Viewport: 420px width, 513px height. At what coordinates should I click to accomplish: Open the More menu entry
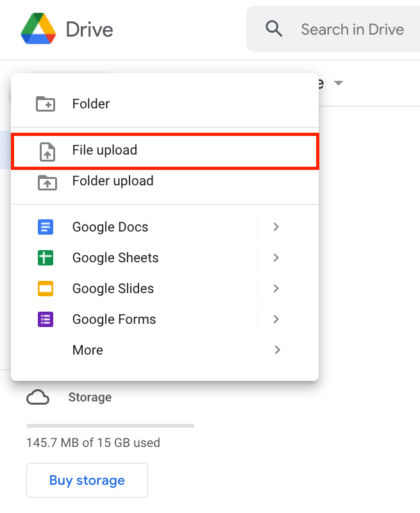click(x=165, y=350)
